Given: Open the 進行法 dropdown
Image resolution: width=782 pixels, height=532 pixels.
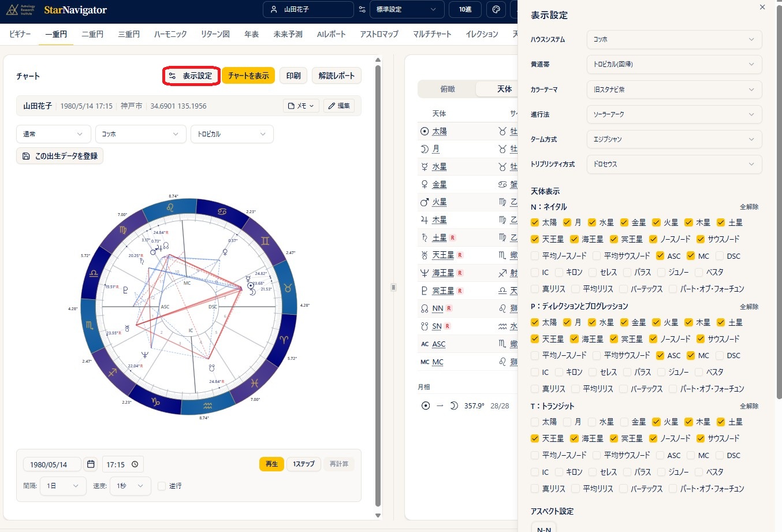Looking at the screenshot, I should coord(674,114).
